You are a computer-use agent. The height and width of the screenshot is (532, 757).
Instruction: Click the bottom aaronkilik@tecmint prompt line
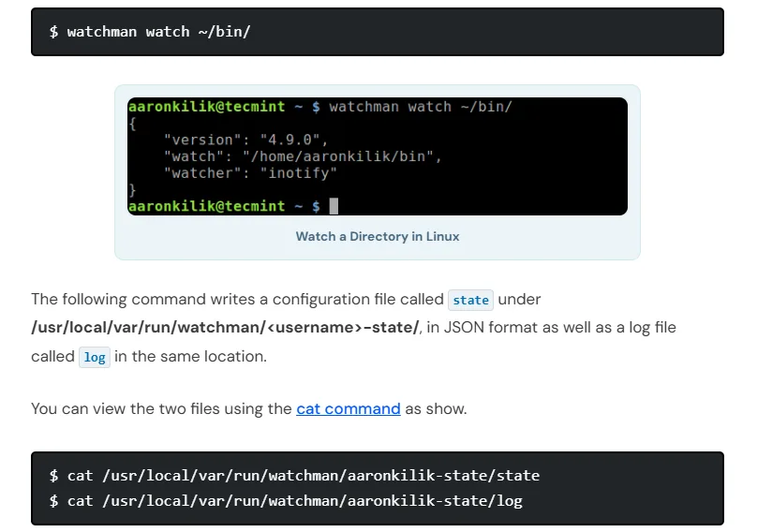point(224,206)
